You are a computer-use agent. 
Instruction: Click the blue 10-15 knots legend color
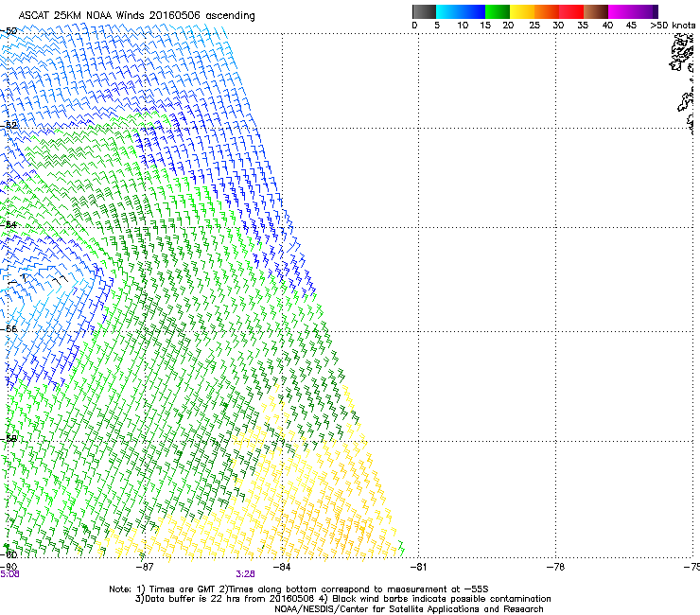pyautogui.click(x=473, y=11)
